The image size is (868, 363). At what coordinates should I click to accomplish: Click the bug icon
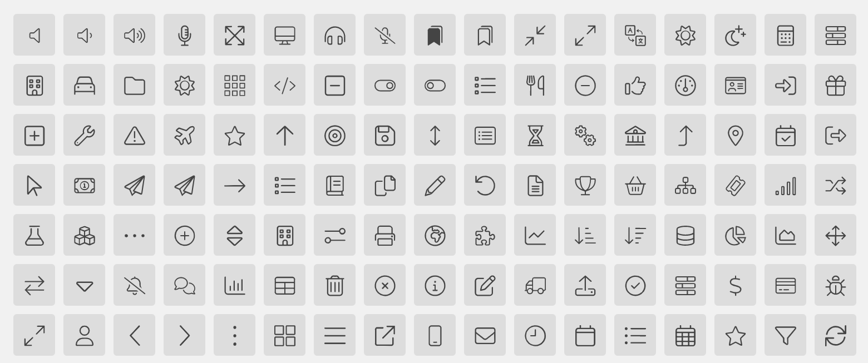pos(836,285)
